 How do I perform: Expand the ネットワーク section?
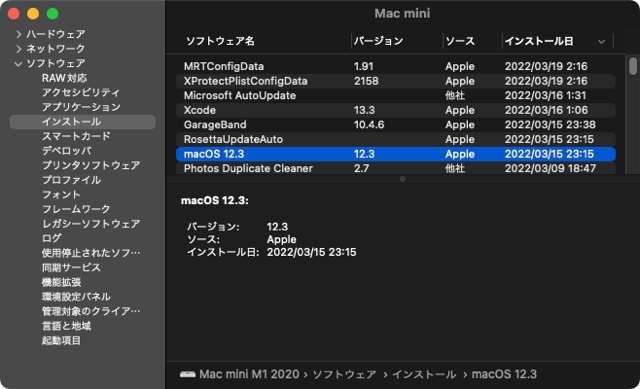(x=18, y=49)
